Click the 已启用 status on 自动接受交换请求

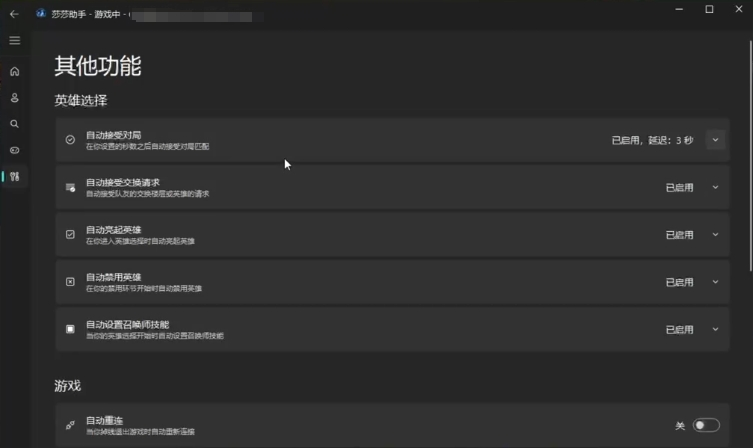coord(679,187)
